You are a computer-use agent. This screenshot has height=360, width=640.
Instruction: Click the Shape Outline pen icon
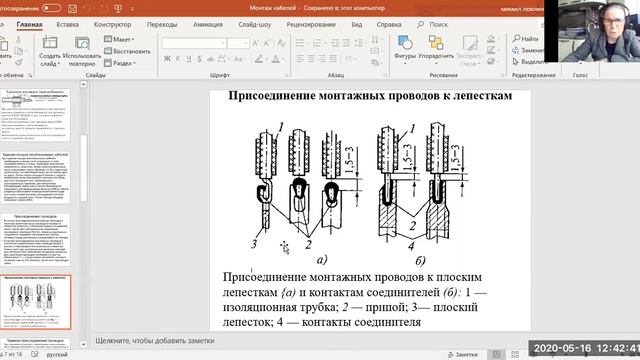click(x=491, y=50)
